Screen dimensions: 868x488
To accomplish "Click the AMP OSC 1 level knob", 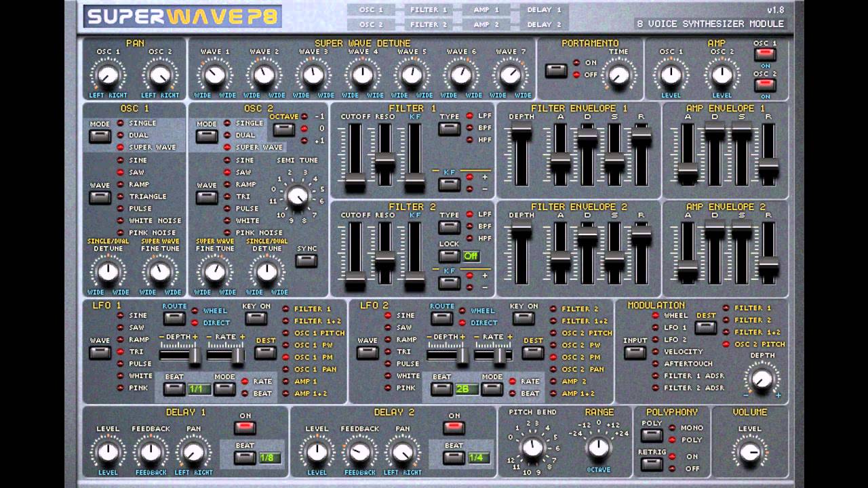I will coord(671,75).
